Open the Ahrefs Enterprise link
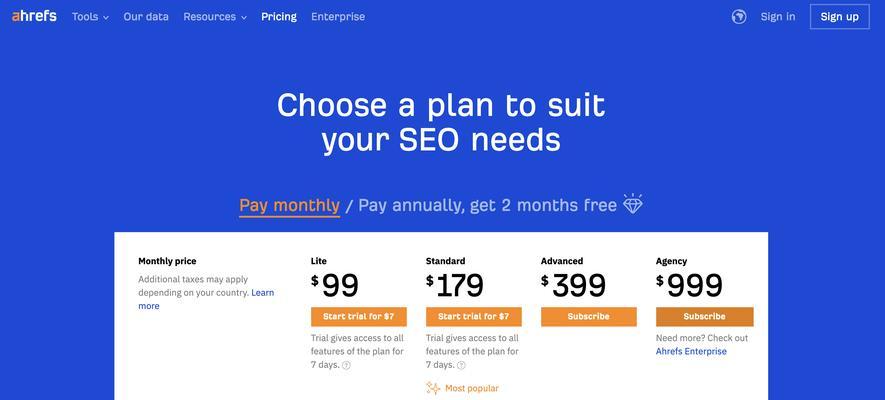 [x=691, y=351]
